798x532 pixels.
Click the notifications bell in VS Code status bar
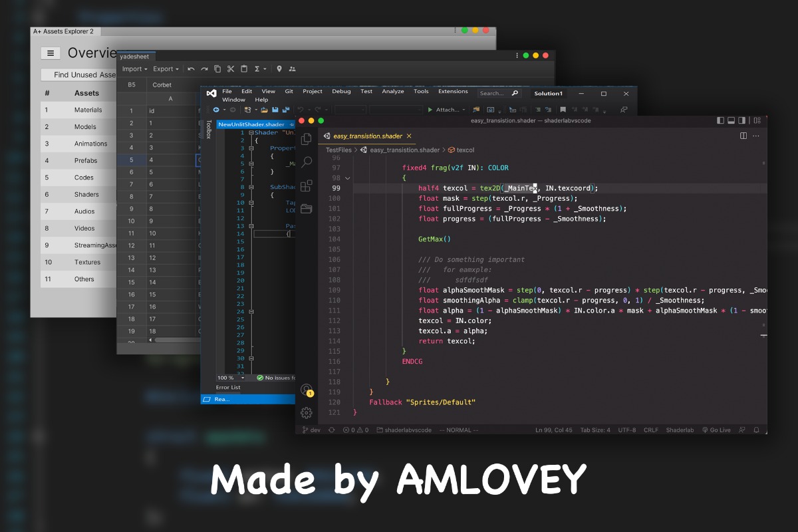(757, 430)
